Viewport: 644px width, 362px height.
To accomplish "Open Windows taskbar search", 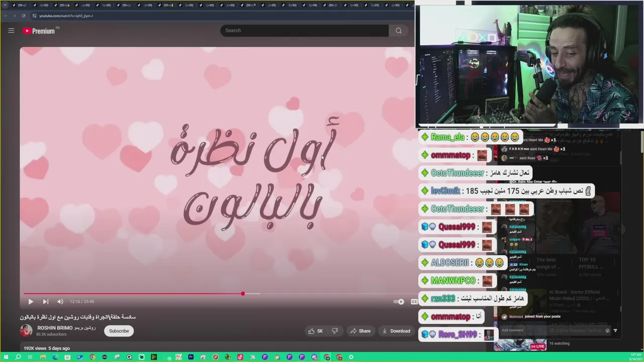I will [18, 357].
